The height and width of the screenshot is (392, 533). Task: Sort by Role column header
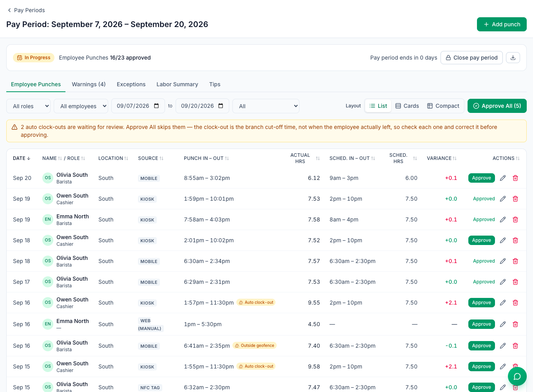click(76, 158)
